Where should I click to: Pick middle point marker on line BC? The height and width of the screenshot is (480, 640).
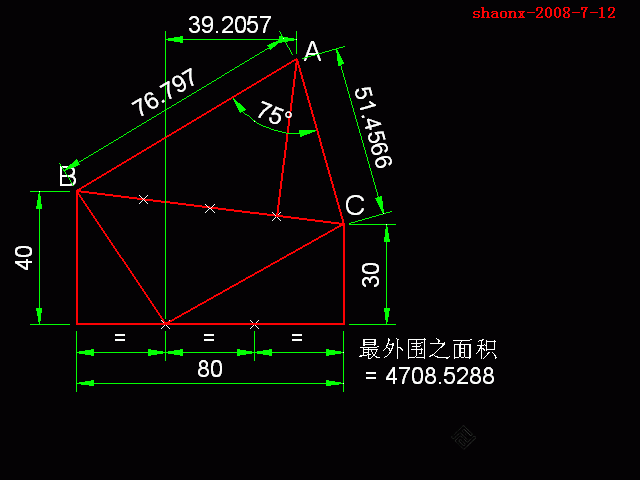tap(210, 209)
